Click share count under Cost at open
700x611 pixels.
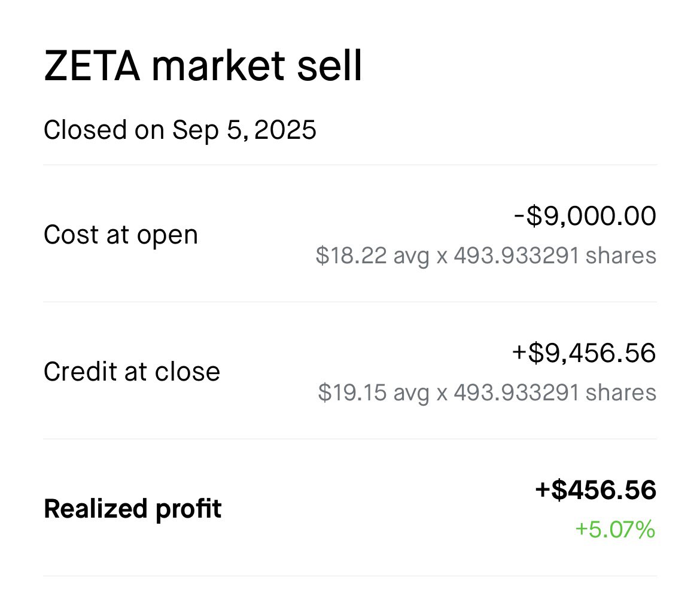click(x=516, y=256)
